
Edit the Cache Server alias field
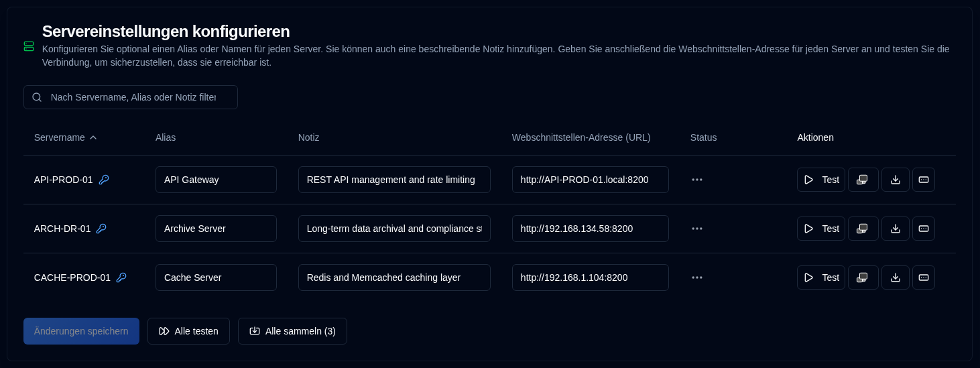[216, 278]
